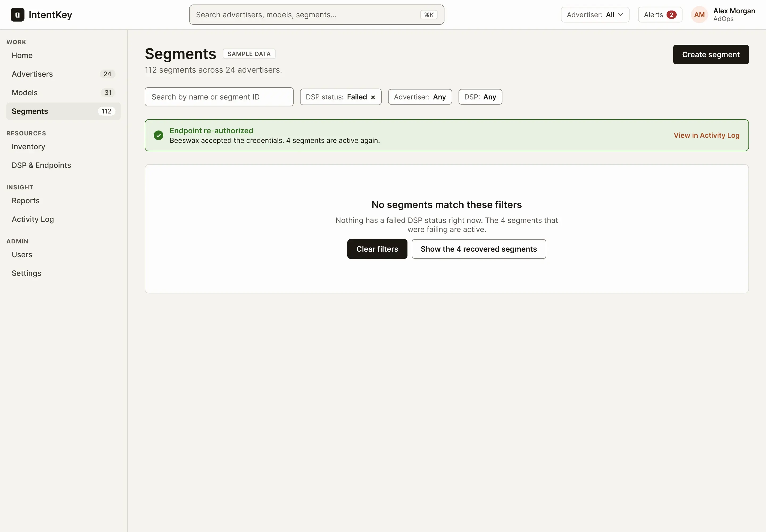This screenshot has width=766, height=532.
Task: Click the SAMPLE DATA badge
Action: click(249, 54)
